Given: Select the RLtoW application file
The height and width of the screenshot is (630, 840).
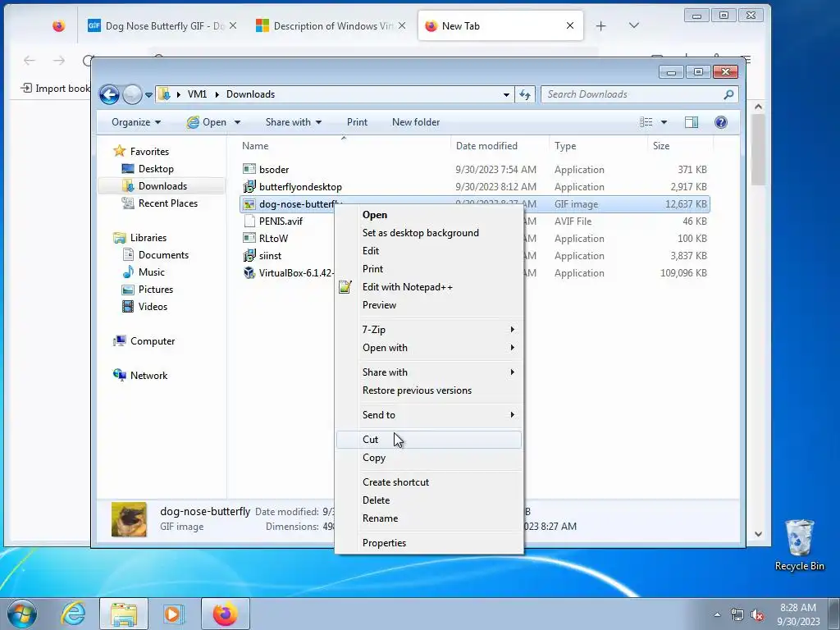Looking at the screenshot, I should pyautogui.click(x=273, y=239).
